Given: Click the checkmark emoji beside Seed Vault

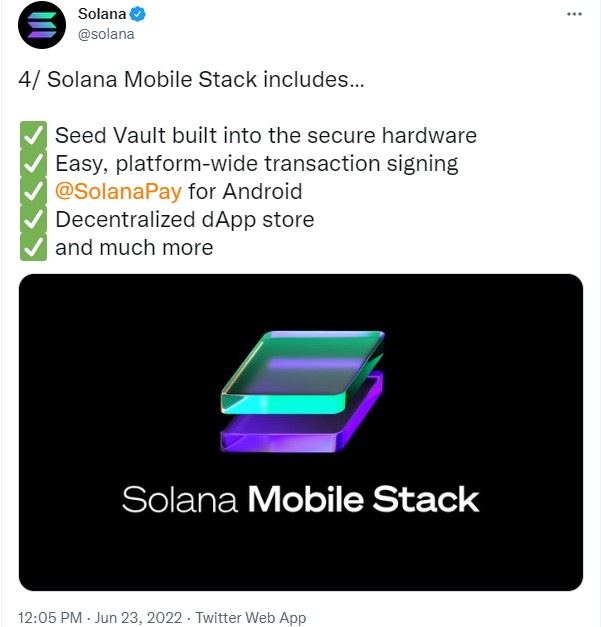Looking at the screenshot, I should point(32,135).
